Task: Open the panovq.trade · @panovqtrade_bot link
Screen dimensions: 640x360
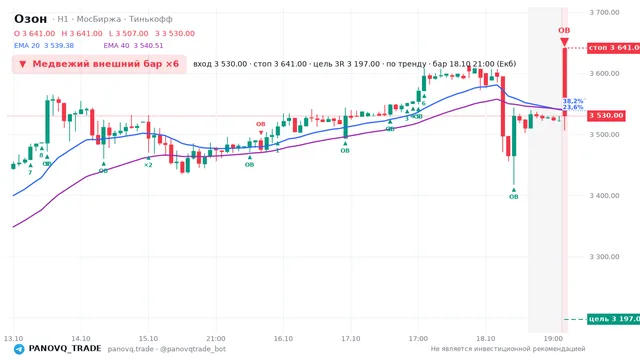Action: 167,349
